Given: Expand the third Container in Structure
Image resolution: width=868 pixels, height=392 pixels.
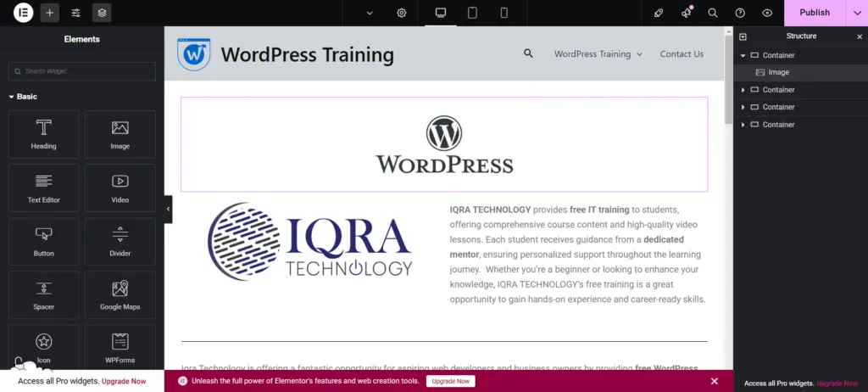Looking at the screenshot, I should pyautogui.click(x=743, y=107).
